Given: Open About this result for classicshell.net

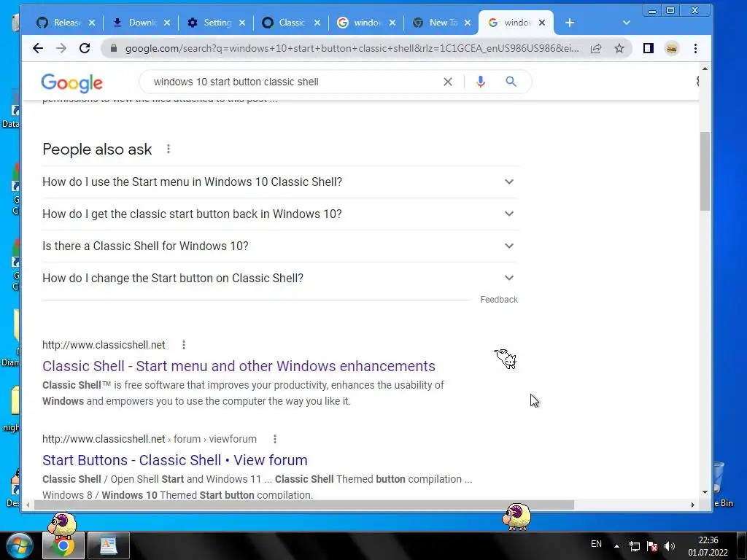Looking at the screenshot, I should [x=184, y=345].
